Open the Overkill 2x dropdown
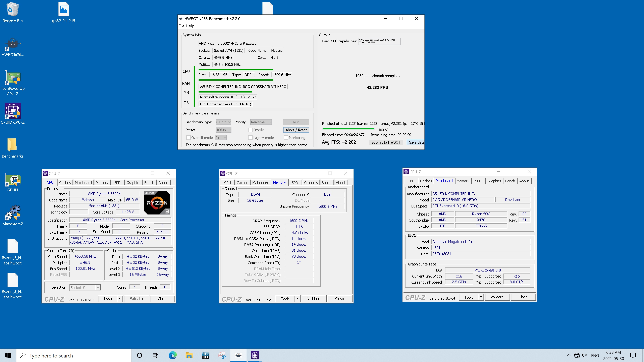The image size is (644, 362). [221, 138]
